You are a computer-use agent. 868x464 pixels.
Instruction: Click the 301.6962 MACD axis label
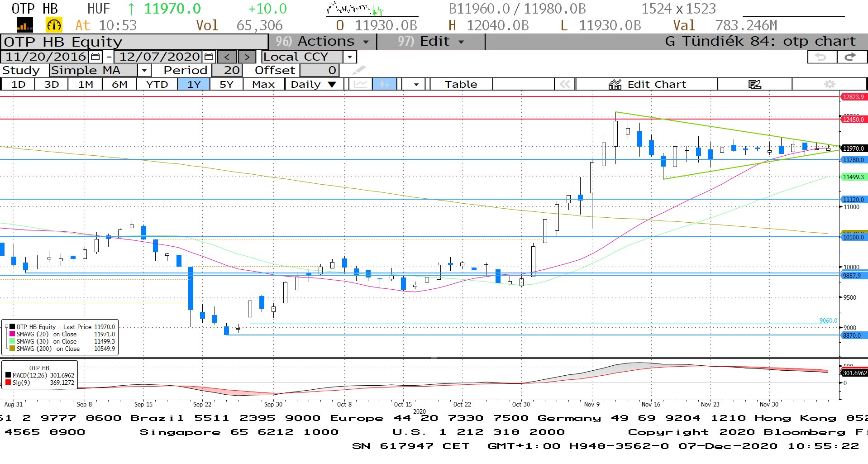854,373
